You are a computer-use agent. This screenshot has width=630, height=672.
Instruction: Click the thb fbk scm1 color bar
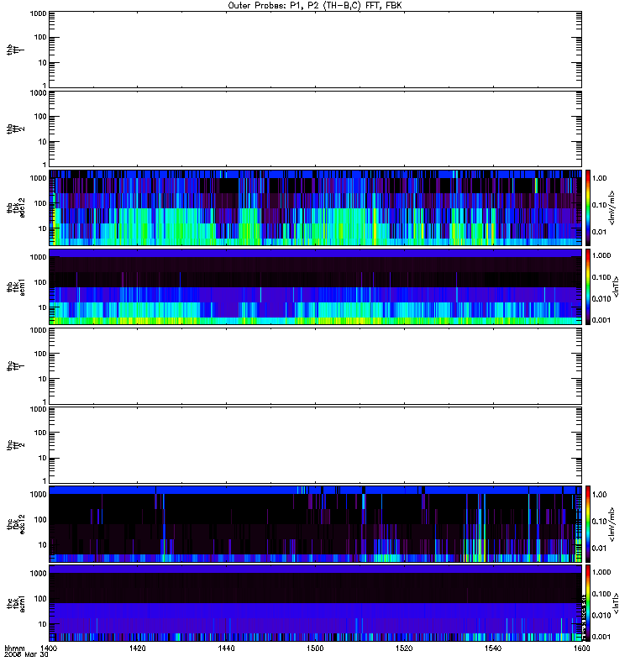point(588,286)
